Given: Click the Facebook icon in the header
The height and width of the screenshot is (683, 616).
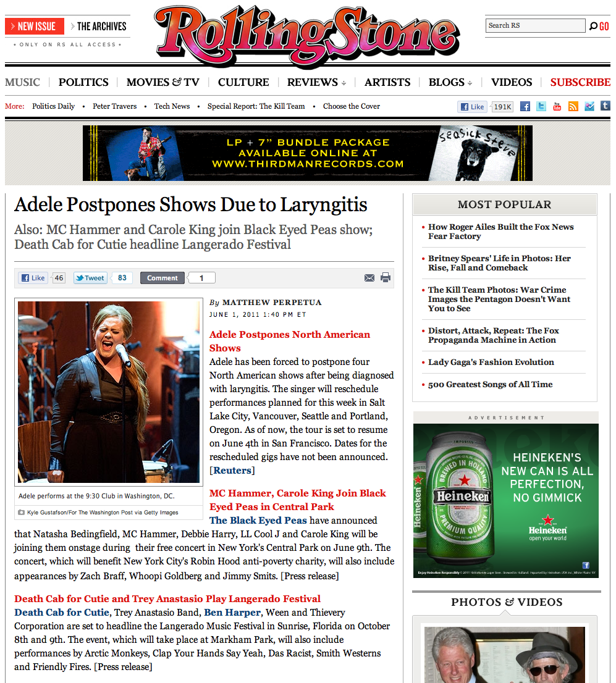Looking at the screenshot, I should [x=525, y=106].
